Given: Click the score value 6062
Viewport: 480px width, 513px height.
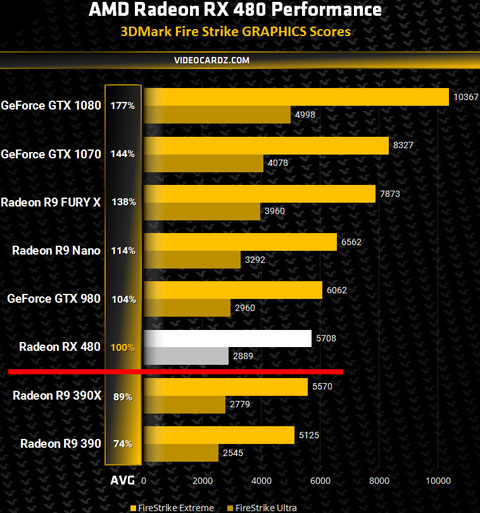Looking at the screenshot, I should point(337,290).
